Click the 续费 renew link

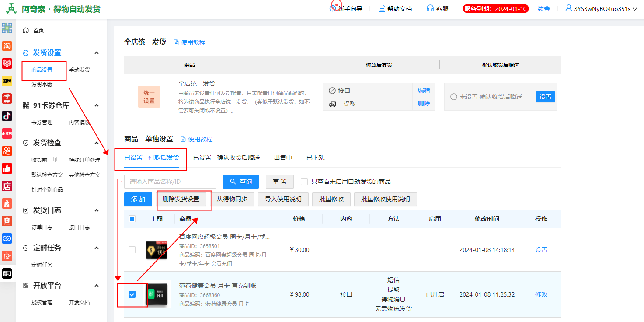point(544,9)
